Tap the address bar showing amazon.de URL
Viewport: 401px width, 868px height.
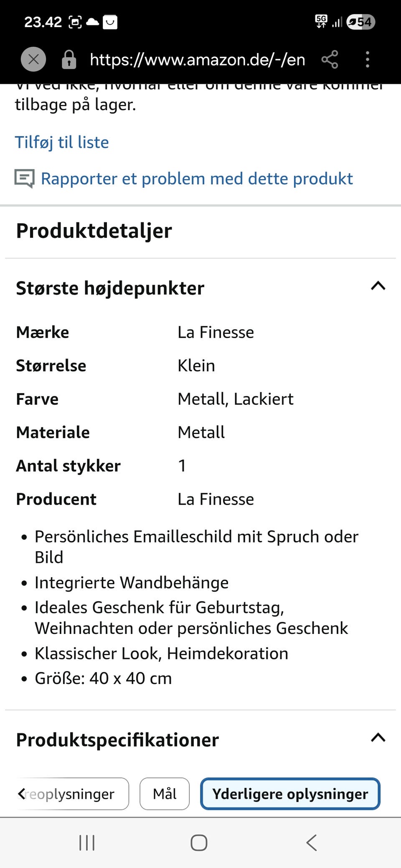click(x=196, y=59)
